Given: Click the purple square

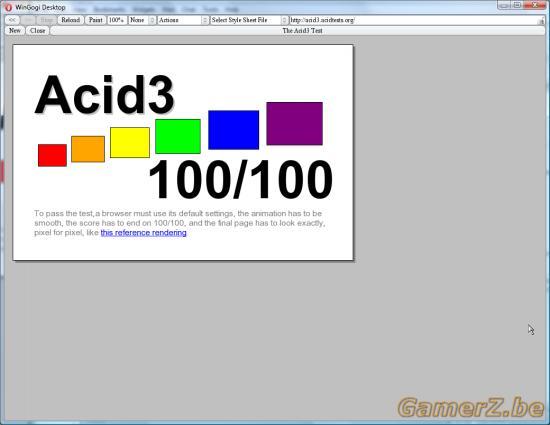Looking at the screenshot, I should coord(295,123).
